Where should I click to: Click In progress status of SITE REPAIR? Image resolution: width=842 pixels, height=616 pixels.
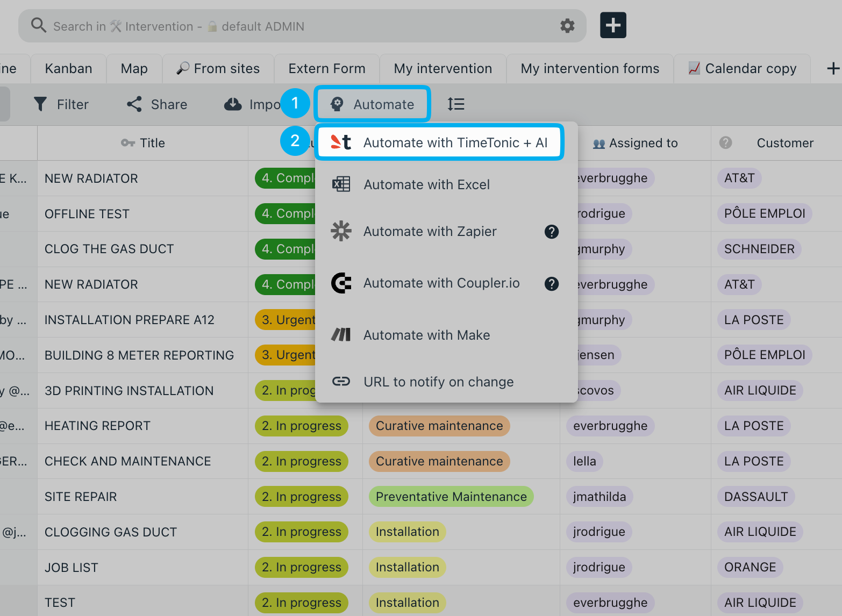302,497
